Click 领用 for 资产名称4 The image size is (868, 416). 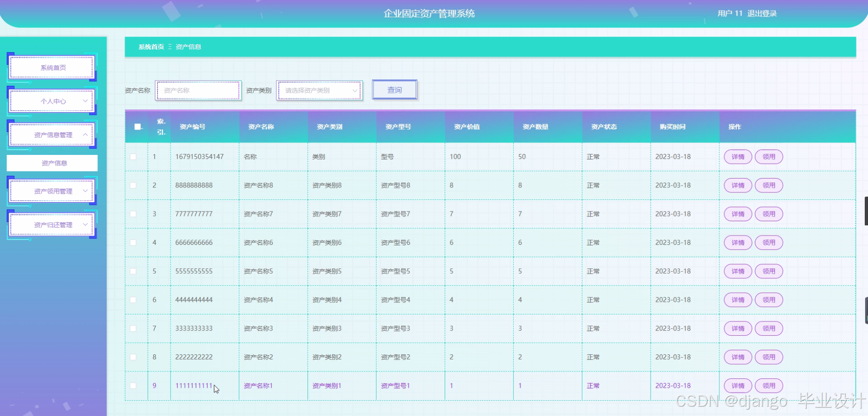click(769, 300)
